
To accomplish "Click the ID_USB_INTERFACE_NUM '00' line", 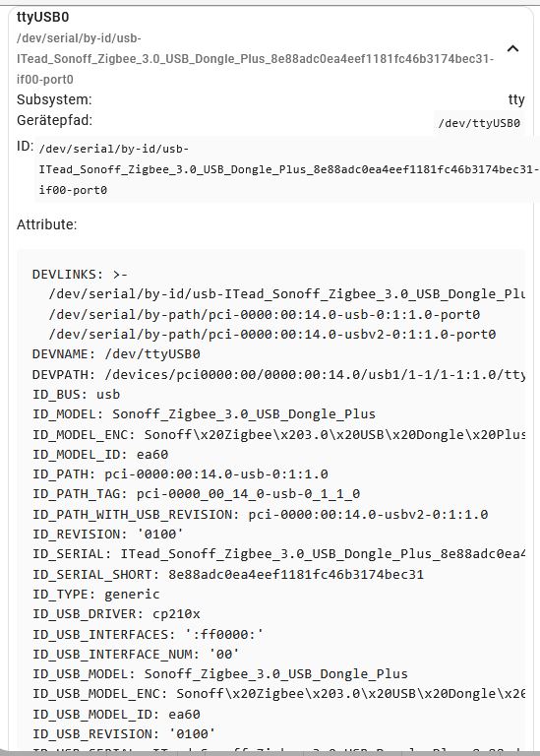I will point(136,654).
